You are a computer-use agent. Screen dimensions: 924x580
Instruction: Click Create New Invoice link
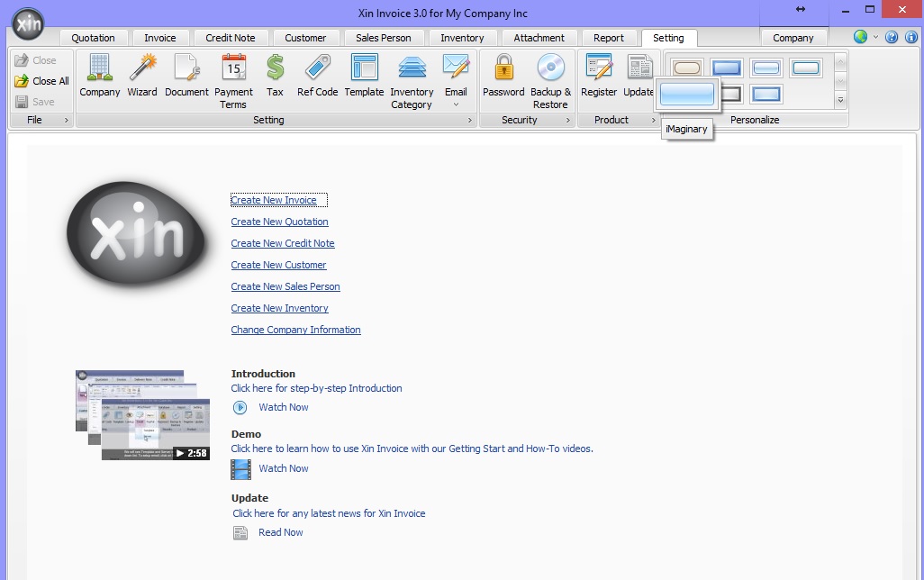pyautogui.click(x=274, y=201)
